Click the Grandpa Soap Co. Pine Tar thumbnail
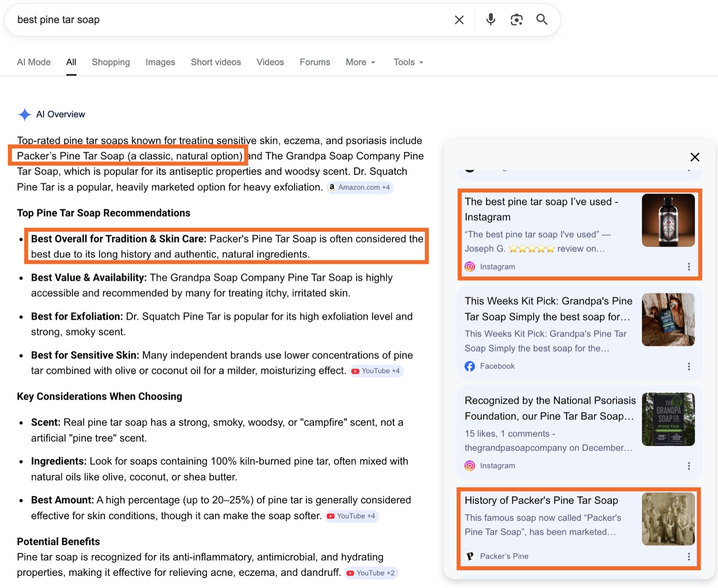 [x=668, y=419]
